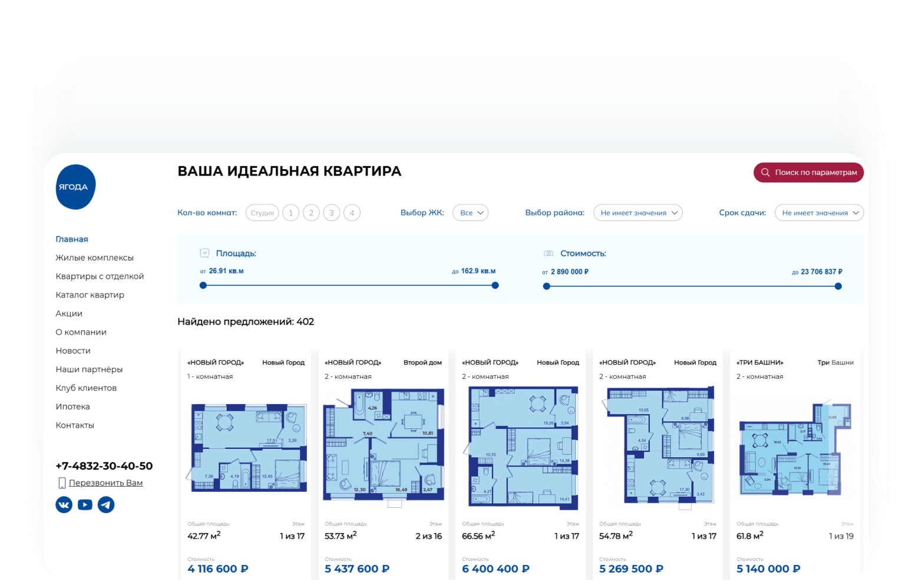Click the Перезвонить Вам link
This screenshot has height=588, width=912.
(x=105, y=483)
